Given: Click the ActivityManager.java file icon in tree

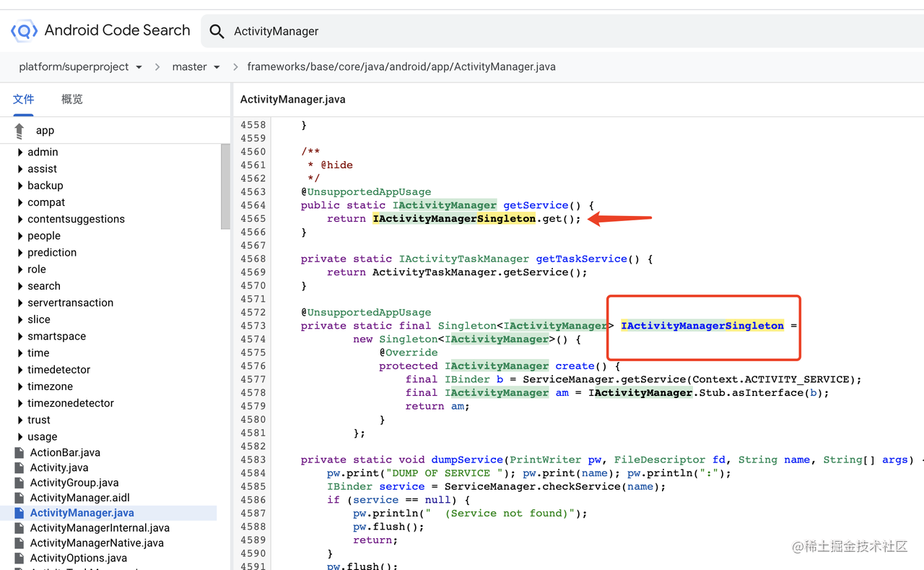Looking at the screenshot, I should click(x=19, y=513).
